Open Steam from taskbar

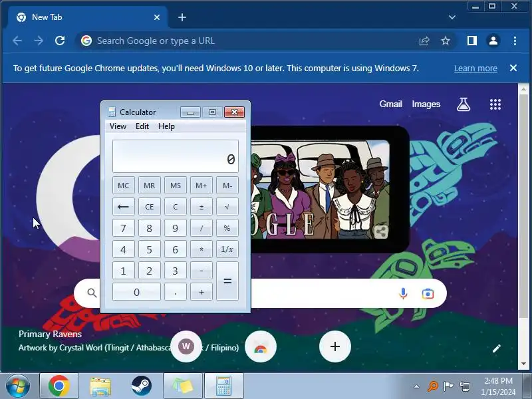pos(141,386)
